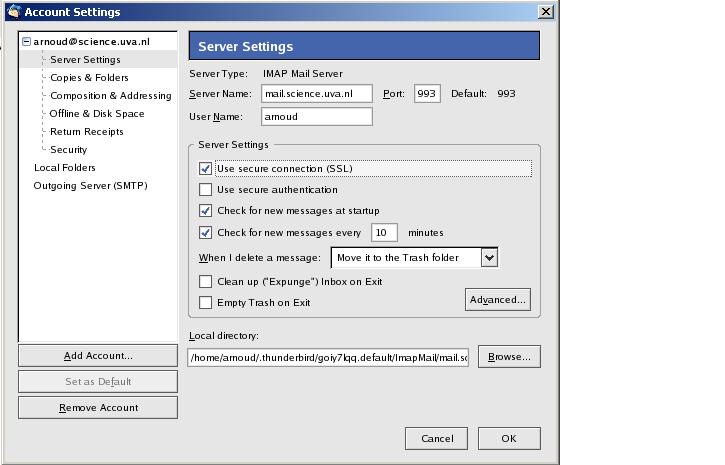The height and width of the screenshot is (465, 725).
Task: Enable Use secure authentication checkbox
Action: click(x=206, y=190)
